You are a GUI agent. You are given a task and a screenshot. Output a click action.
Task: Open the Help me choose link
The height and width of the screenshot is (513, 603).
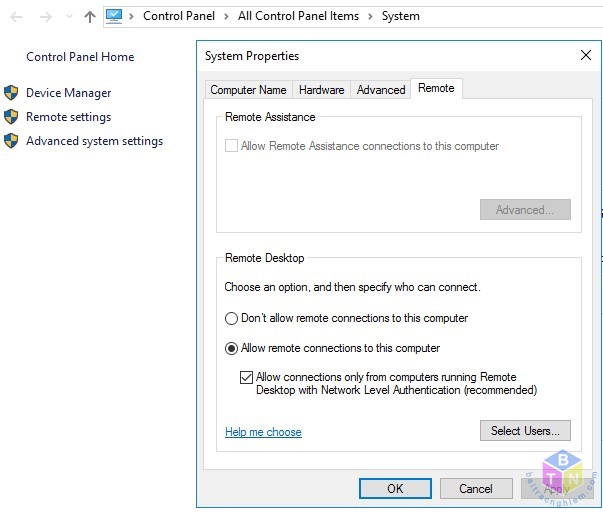click(x=263, y=432)
